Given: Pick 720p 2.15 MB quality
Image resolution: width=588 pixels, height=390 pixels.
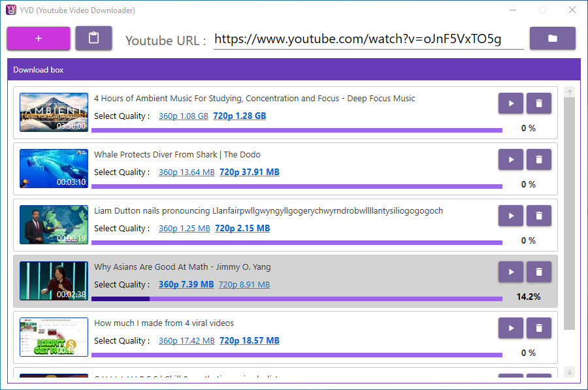Looking at the screenshot, I should point(242,229).
